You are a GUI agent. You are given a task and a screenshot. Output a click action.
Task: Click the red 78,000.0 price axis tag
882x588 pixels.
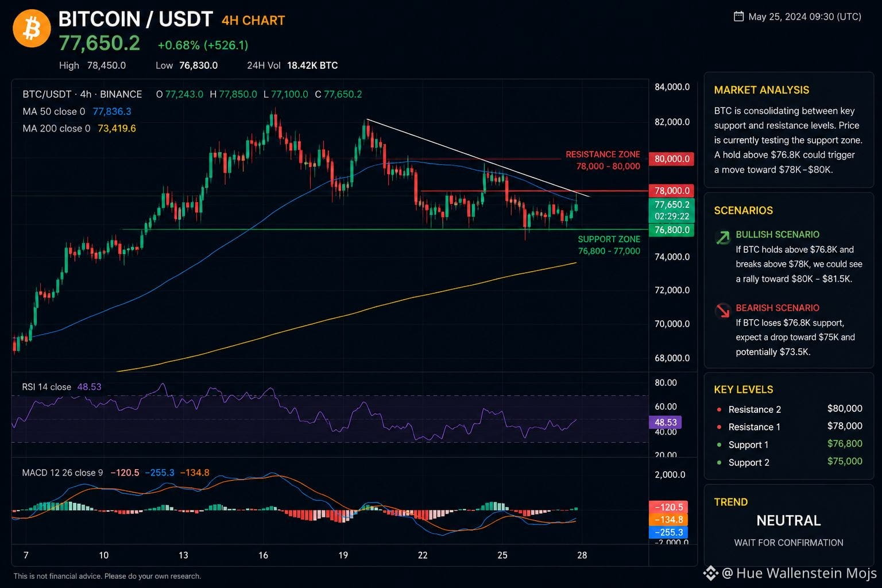coord(671,191)
